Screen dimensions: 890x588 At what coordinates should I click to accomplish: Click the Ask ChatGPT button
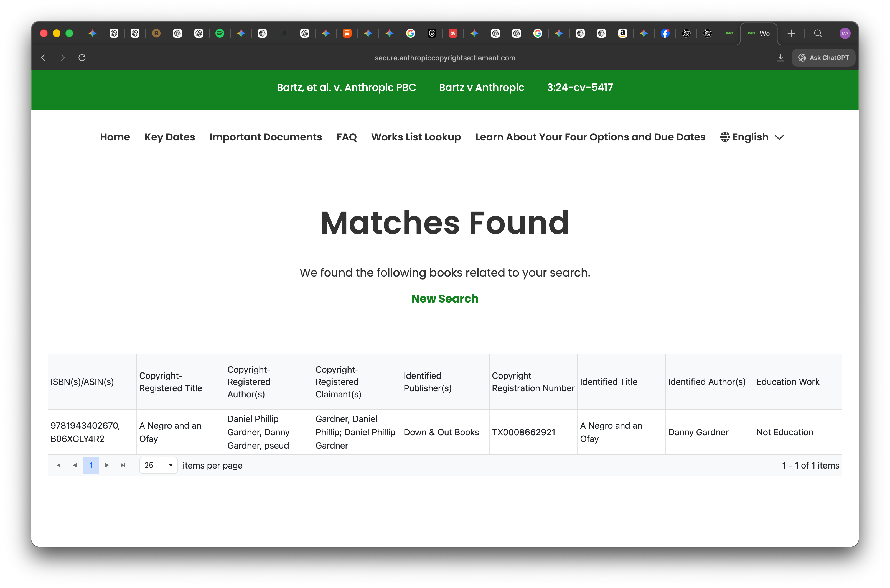coord(823,58)
